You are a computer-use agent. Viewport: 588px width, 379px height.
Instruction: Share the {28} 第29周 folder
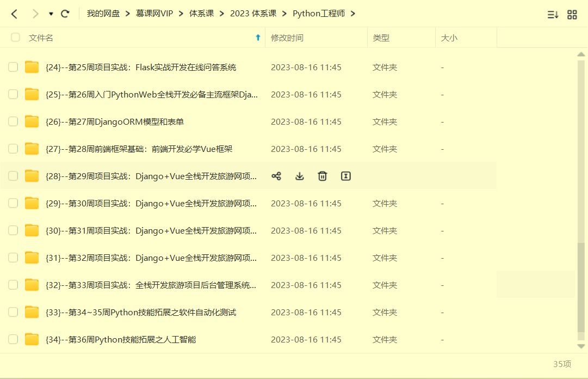(x=276, y=176)
